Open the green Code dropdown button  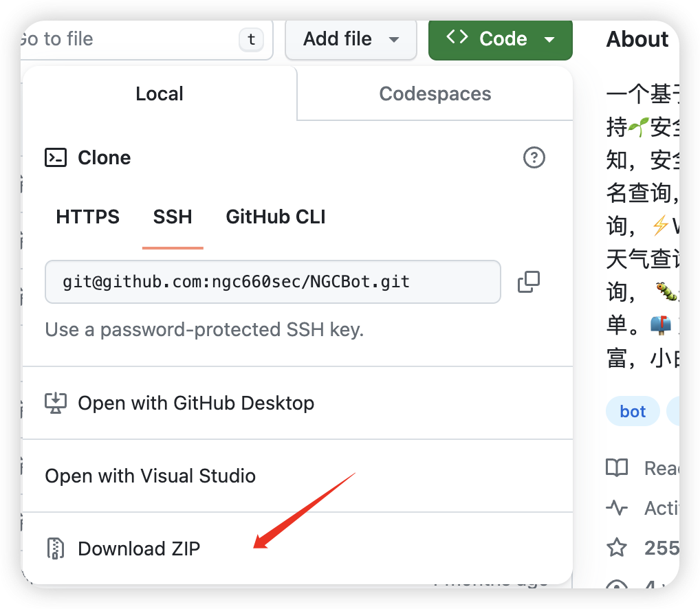click(x=500, y=39)
